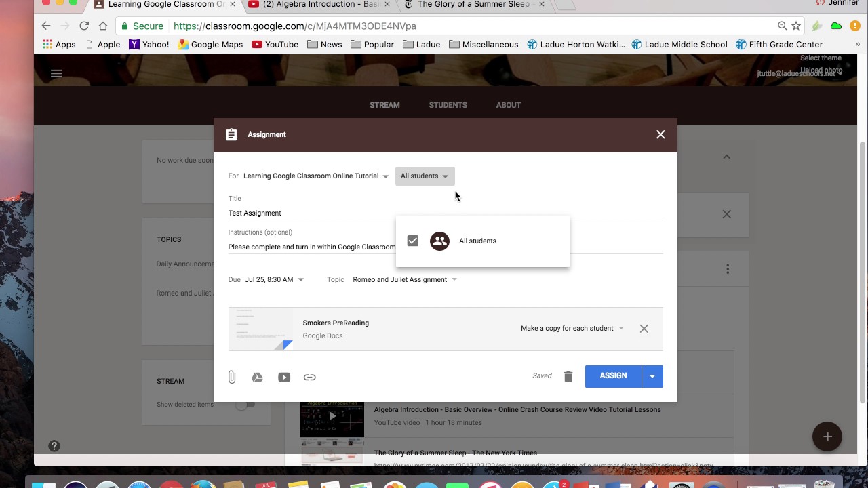Open the Assign button arrow options
The image size is (868, 488).
(652, 376)
